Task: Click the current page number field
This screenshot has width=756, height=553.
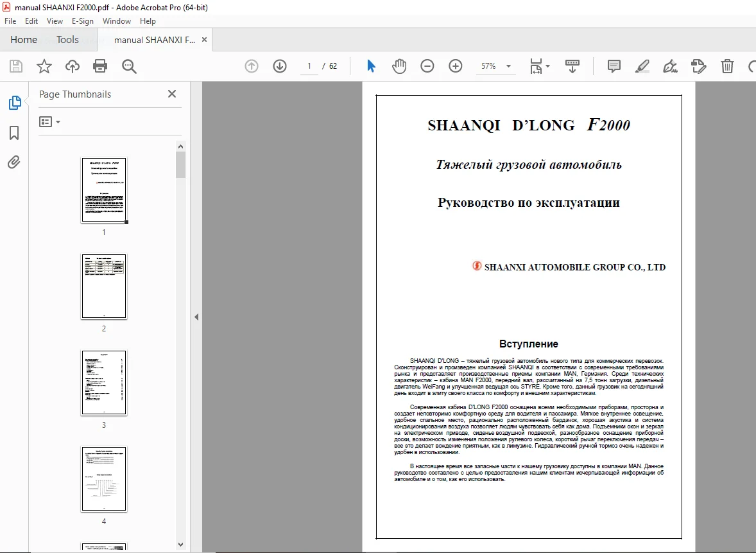Action: 309,66
